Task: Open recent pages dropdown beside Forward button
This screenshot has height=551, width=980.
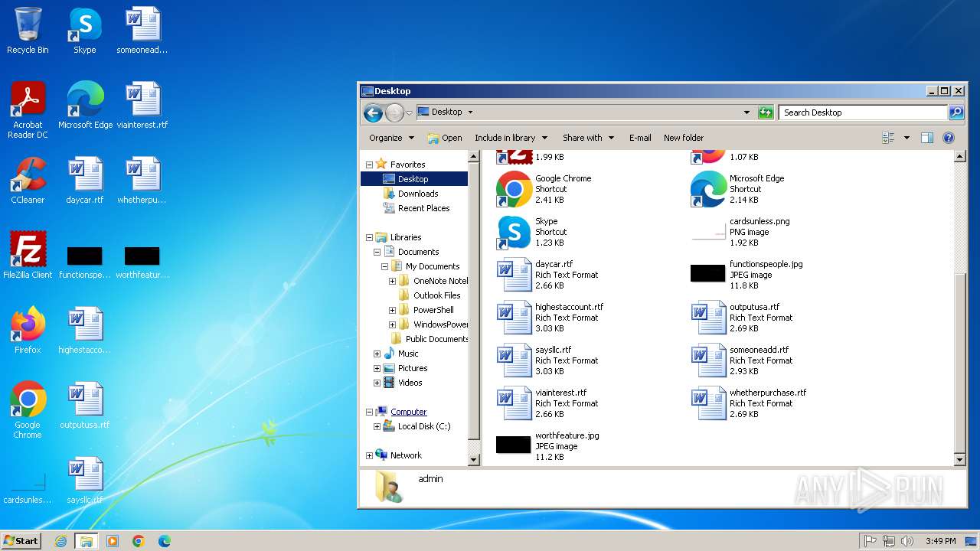Action: [409, 113]
